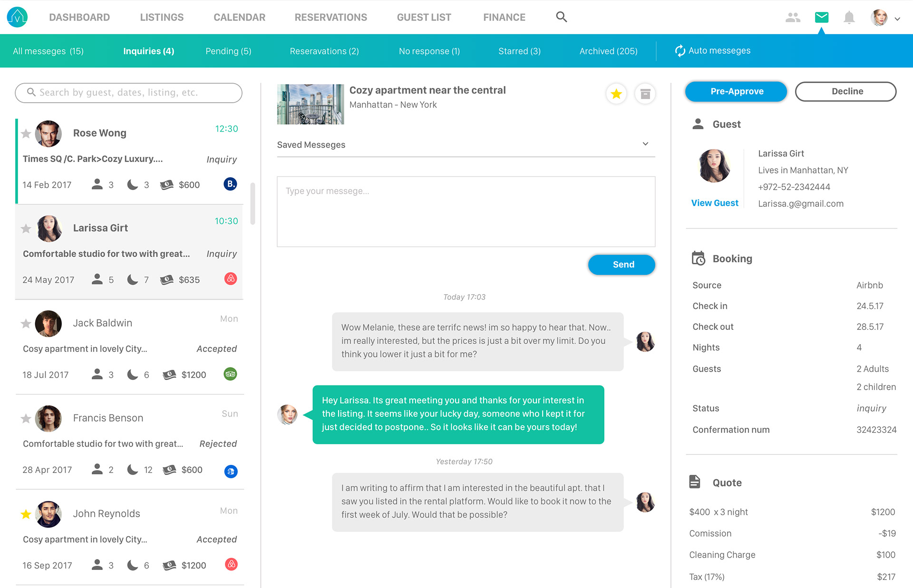Unstar John Reynolds' conversation
Viewport: 913px width, 588px height.
[26, 514]
